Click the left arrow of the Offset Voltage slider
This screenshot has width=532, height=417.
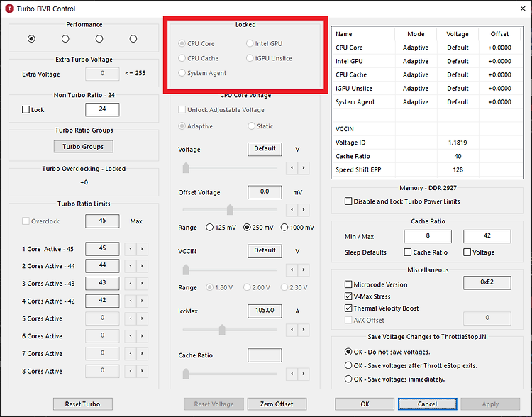click(x=292, y=210)
